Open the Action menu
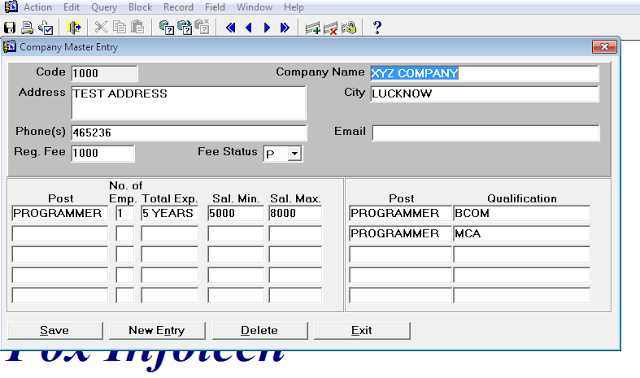This screenshot has width=640, height=378. point(38,7)
